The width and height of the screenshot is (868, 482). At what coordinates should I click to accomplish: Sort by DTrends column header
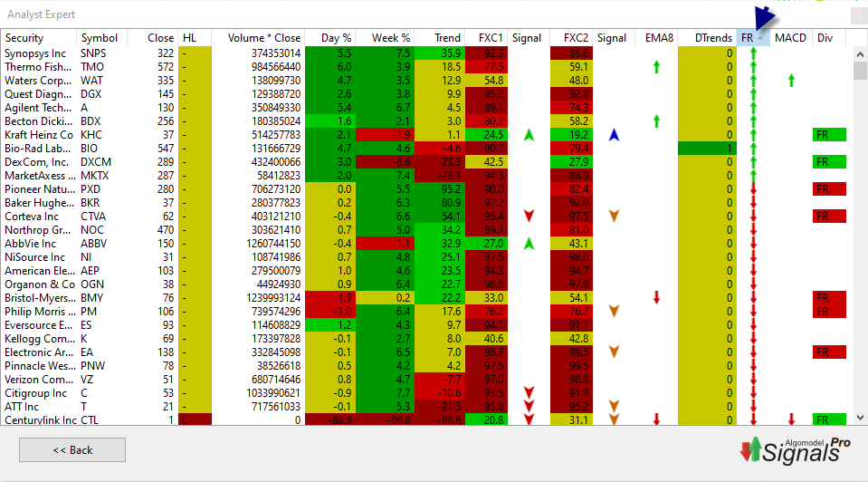(x=708, y=38)
